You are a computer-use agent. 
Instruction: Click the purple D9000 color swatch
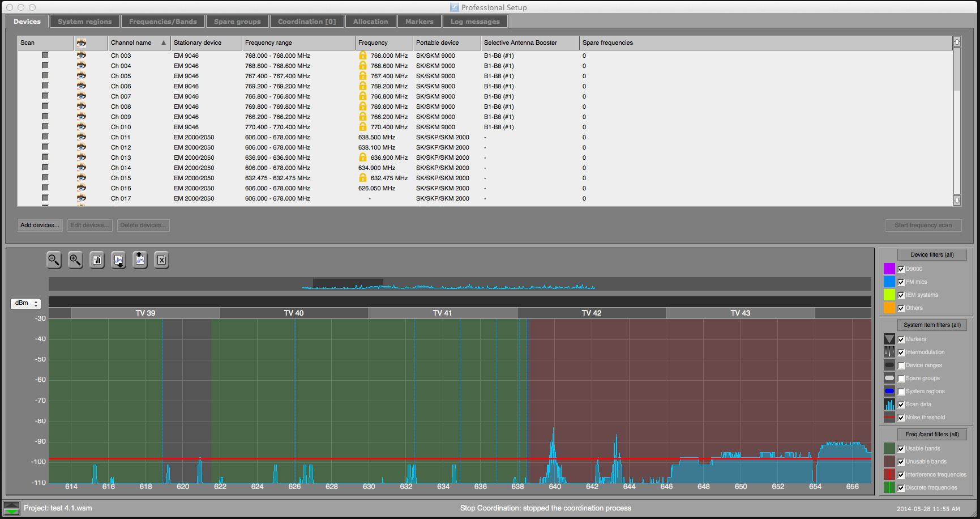889,269
